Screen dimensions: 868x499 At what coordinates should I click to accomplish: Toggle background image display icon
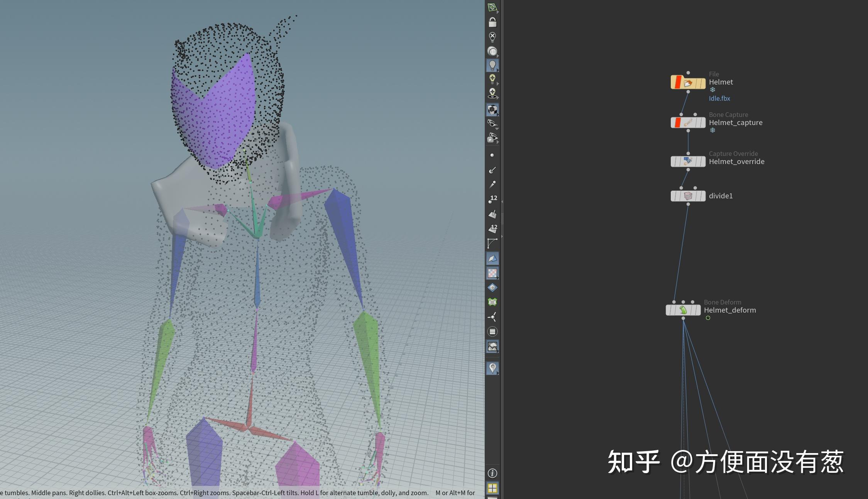492,347
